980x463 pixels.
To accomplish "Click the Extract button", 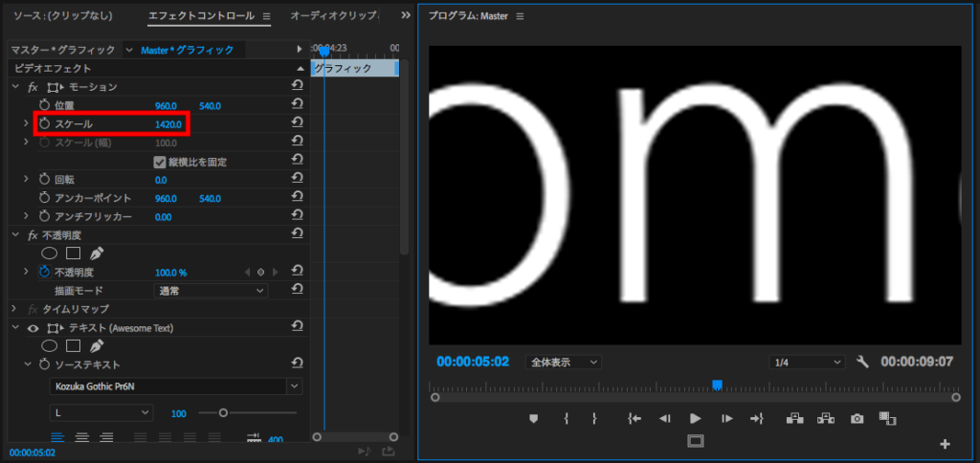I will 826,419.
